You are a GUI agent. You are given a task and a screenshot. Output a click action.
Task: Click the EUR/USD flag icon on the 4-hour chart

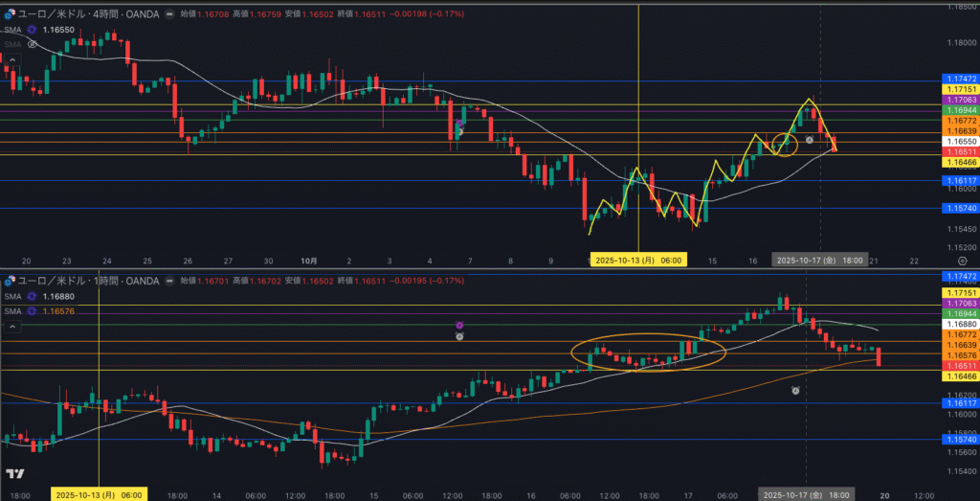tap(10, 15)
